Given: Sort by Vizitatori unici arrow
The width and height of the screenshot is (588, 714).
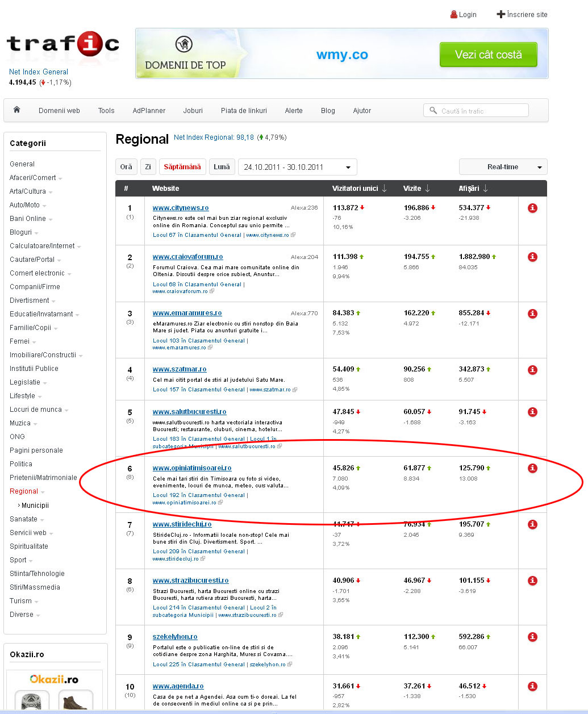Looking at the screenshot, I should 385,189.
